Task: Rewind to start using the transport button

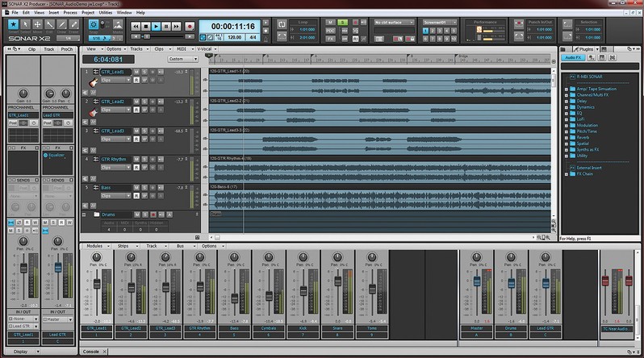Action: [136, 27]
